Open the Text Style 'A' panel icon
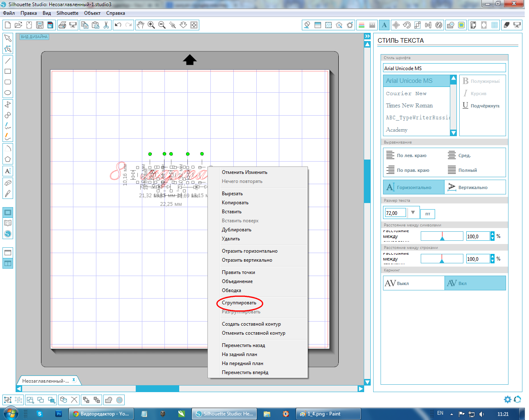The height and width of the screenshot is (420, 529). pos(384,25)
